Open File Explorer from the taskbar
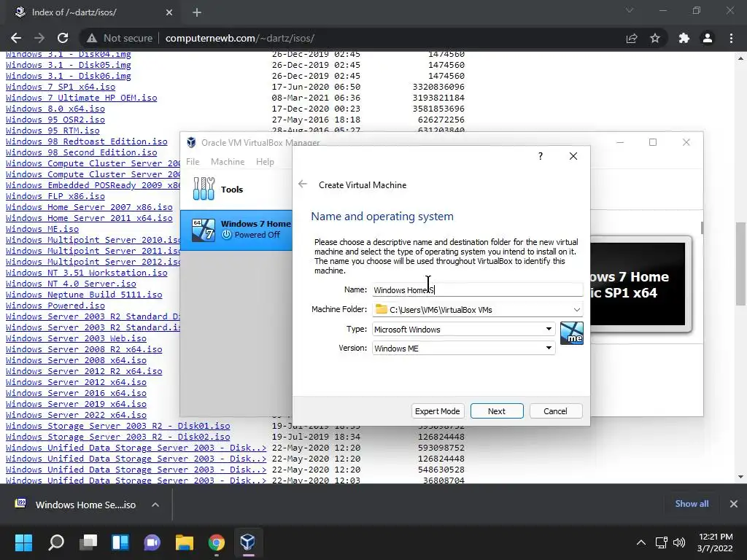The height and width of the screenshot is (560, 747). coord(185,542)
